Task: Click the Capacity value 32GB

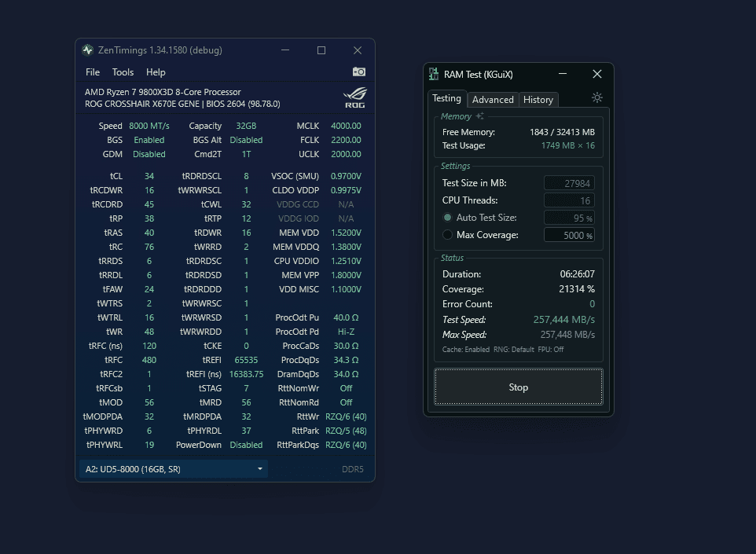Action: pos(246,126)
